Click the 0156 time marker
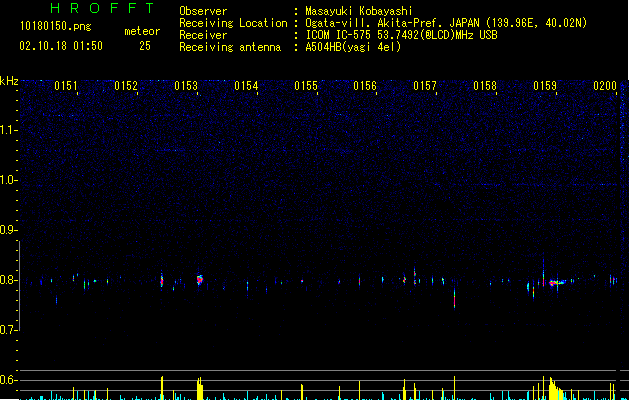The width and height of the screenshot is (629, 400). coord(365,86)
